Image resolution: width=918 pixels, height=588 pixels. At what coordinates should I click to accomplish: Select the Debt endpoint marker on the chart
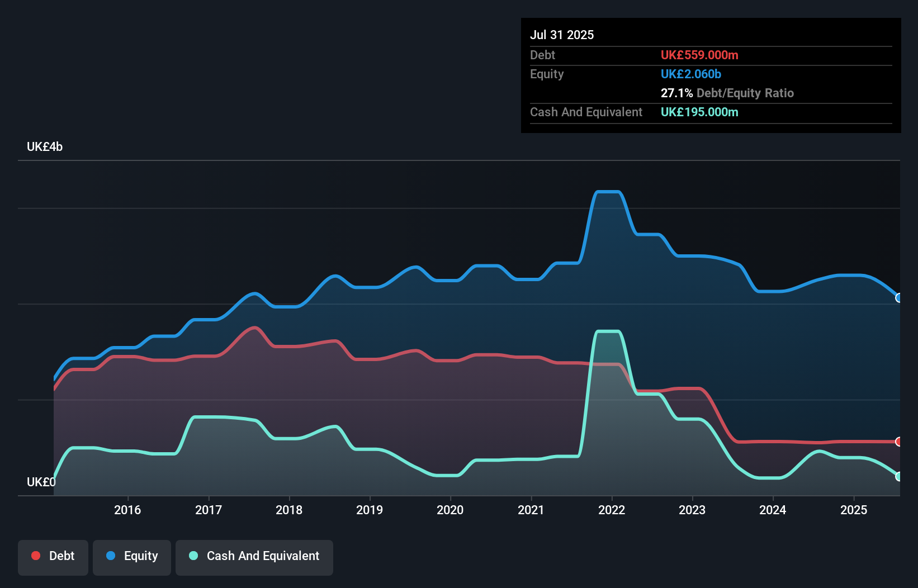coord(899,442)
